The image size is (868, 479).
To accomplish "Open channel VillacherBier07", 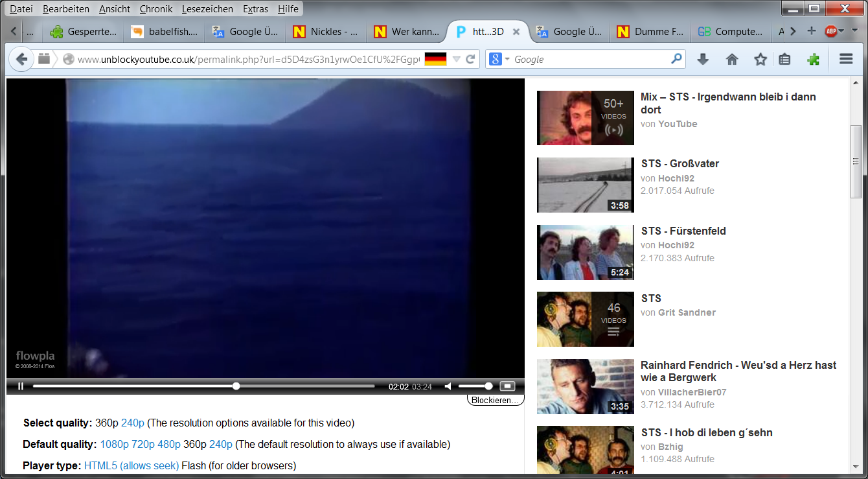I will click(692, 392).
